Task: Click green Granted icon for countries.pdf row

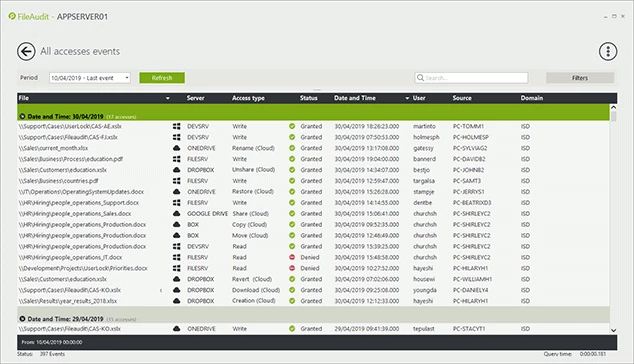Action: click(292, 181)
